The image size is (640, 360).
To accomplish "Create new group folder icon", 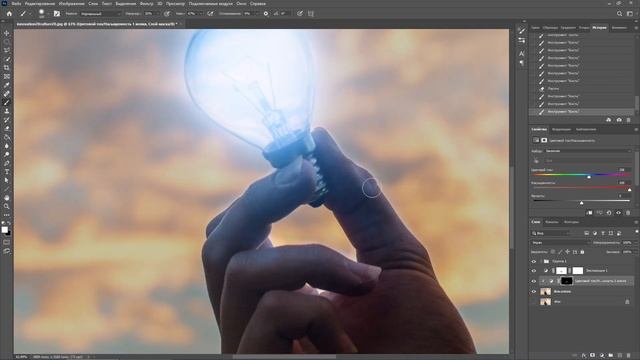I will pos(611,356).
